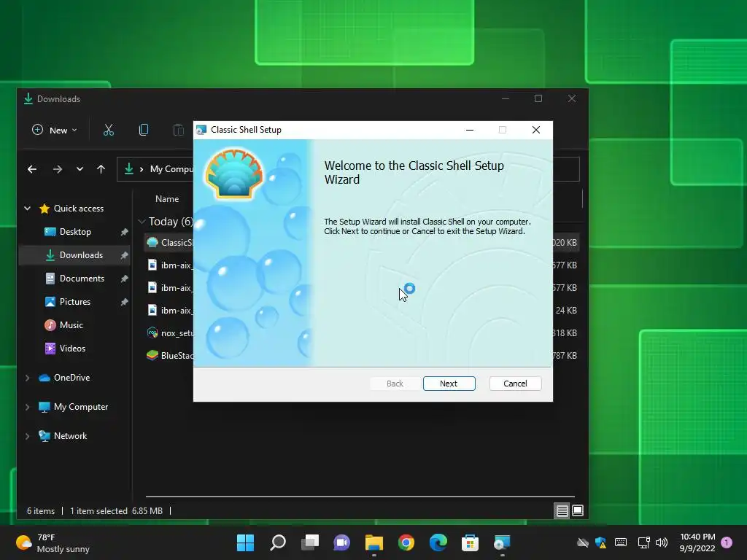The width and height of the screenshot is (747, 560).
Task: Click the Paste clipboard icon
Action: click(x=178, y=130)
